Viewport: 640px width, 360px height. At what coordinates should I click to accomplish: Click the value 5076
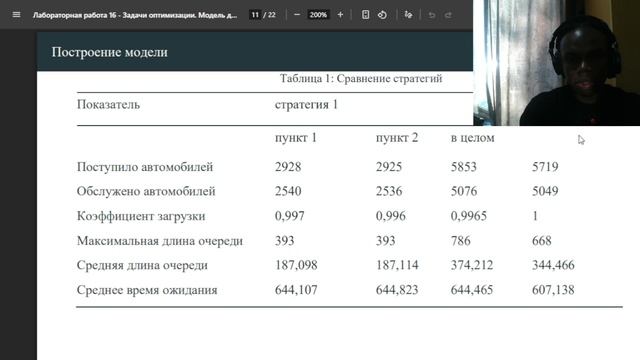pyautogui.click(x=464, y=191)
